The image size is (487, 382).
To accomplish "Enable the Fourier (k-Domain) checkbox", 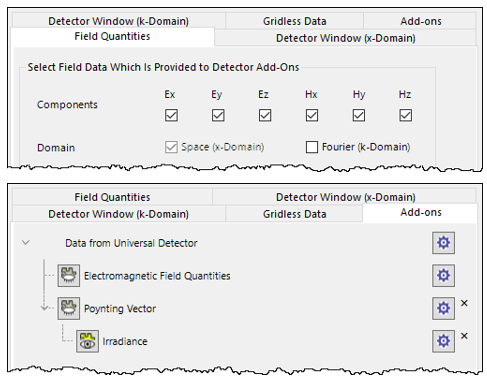I will coord(312,147).
